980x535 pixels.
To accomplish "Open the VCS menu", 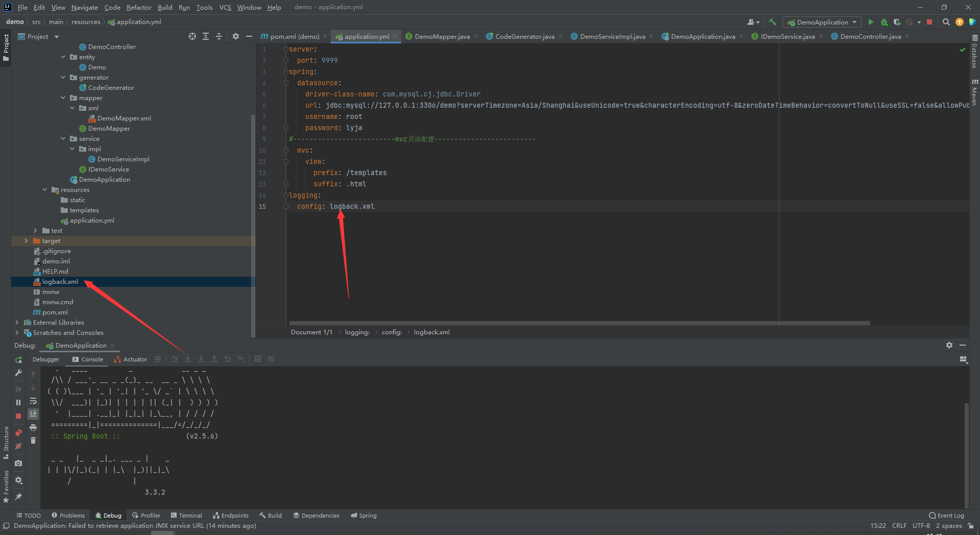I will point(225,7).
